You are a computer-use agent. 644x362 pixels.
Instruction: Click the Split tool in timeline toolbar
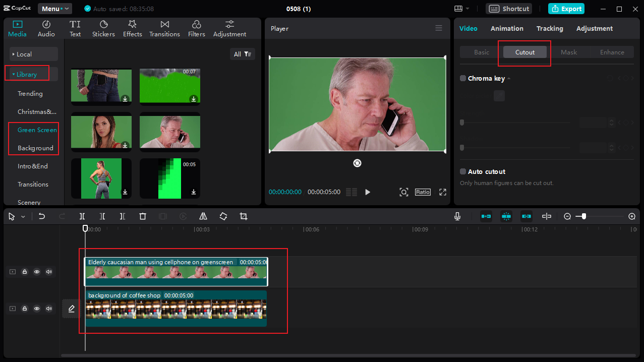pos(82,216)
